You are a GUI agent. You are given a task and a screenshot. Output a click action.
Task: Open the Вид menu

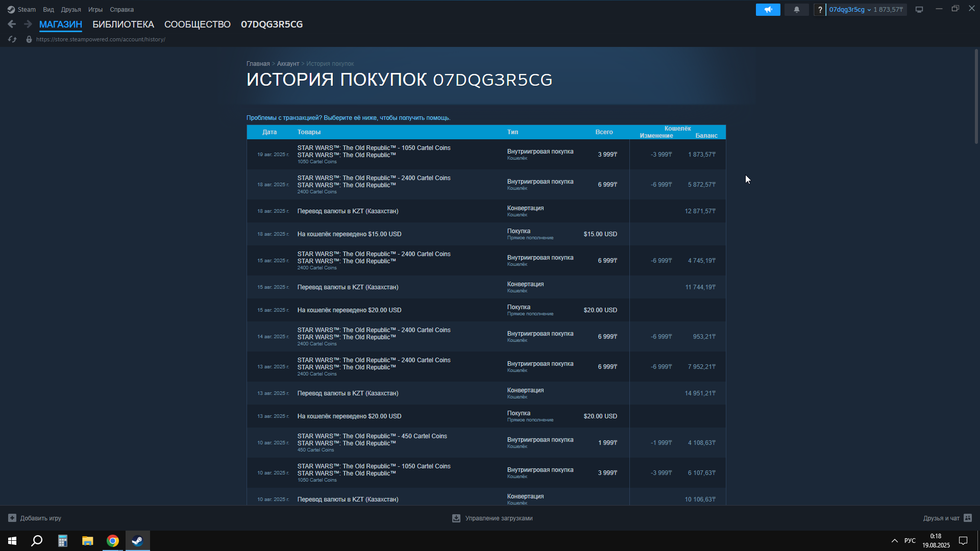[48, 10]
